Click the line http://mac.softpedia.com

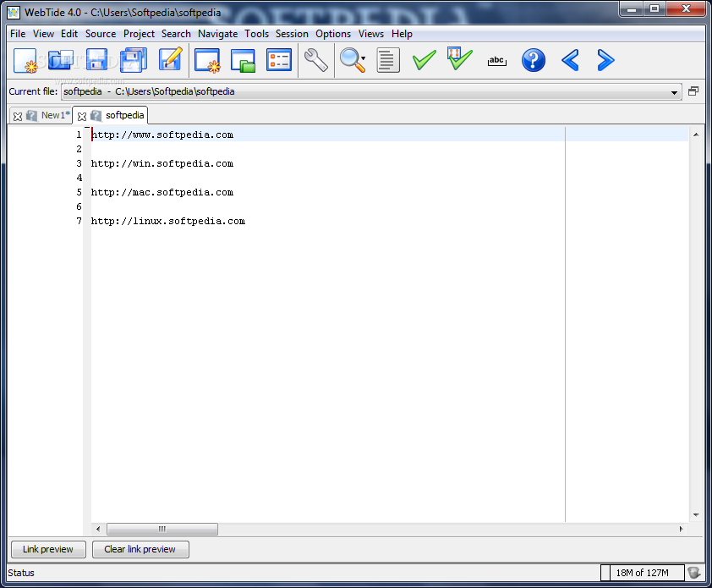click(162, 193)
